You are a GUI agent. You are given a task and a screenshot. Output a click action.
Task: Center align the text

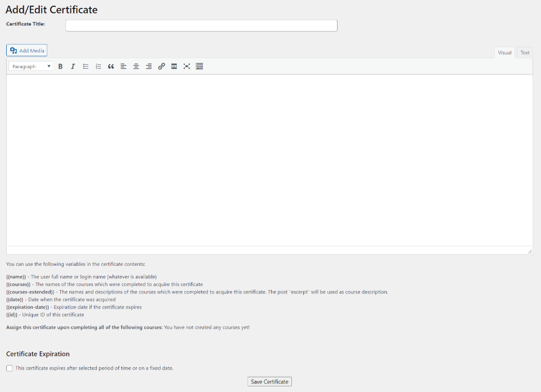136,66
